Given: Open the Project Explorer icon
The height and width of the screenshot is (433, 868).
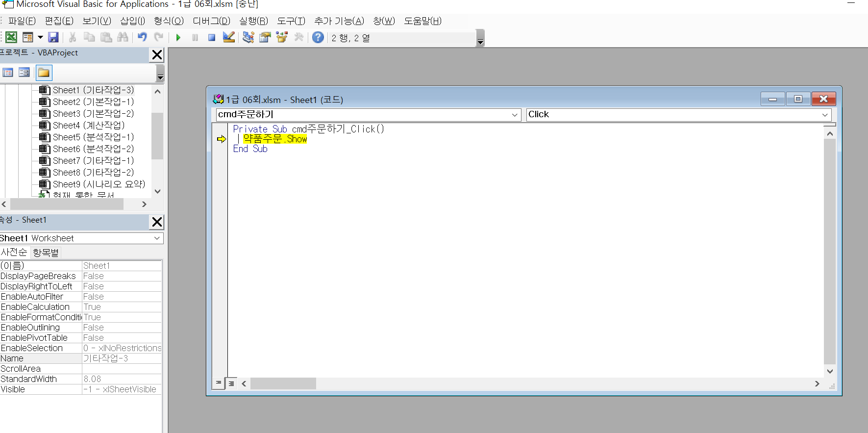Looking at the screenshot, I should tap(248, 38).
